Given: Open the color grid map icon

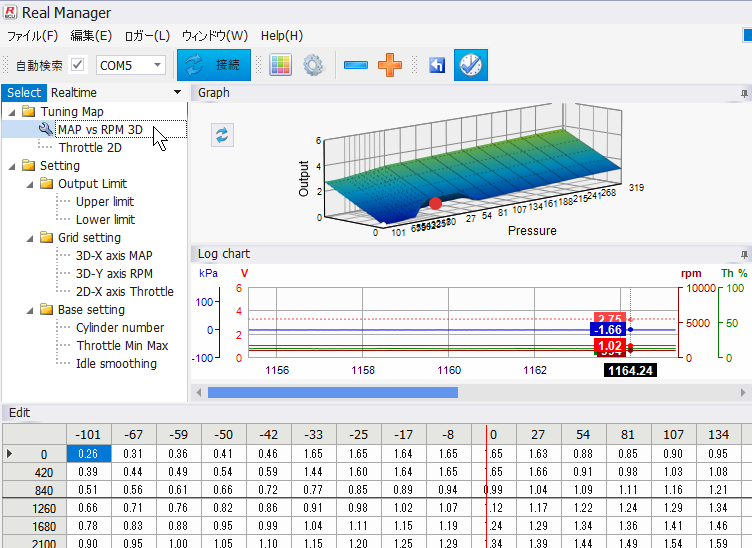Looking at the screenshot, I should 281,65.
